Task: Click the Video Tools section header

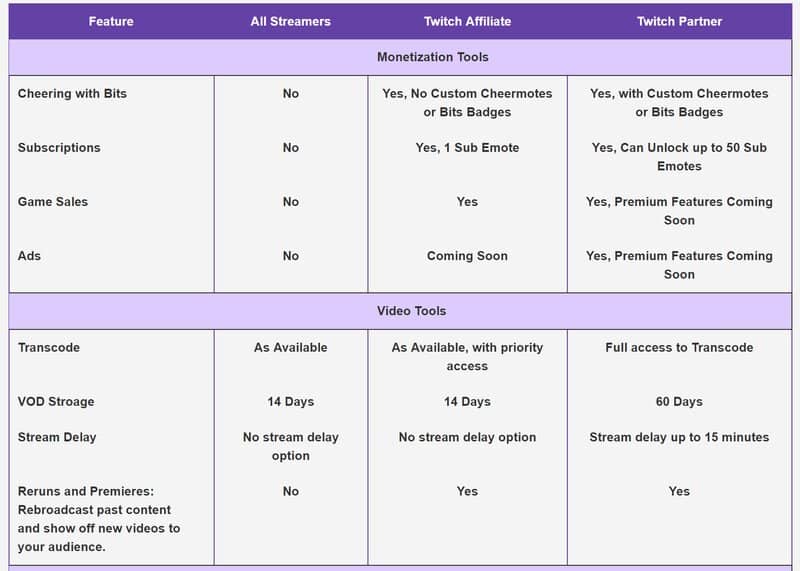Action: pyautogui.click(x=411, y=311)
